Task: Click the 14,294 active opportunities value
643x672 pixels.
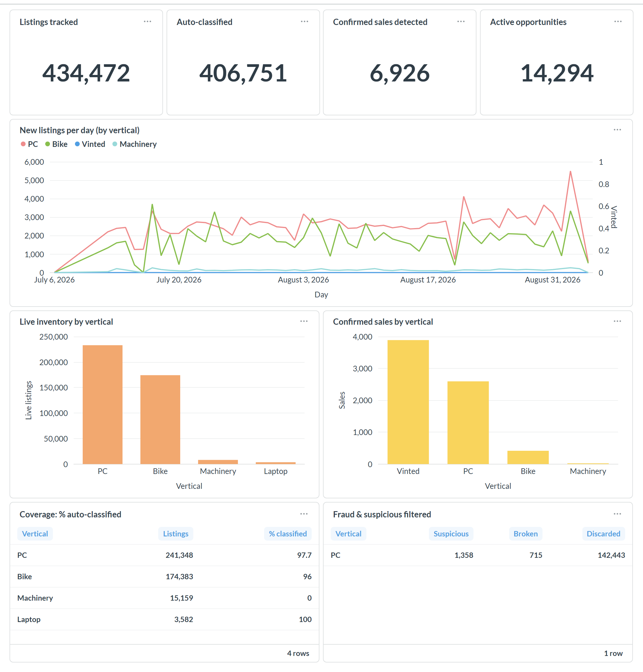Action: click(x=557, y=73)
